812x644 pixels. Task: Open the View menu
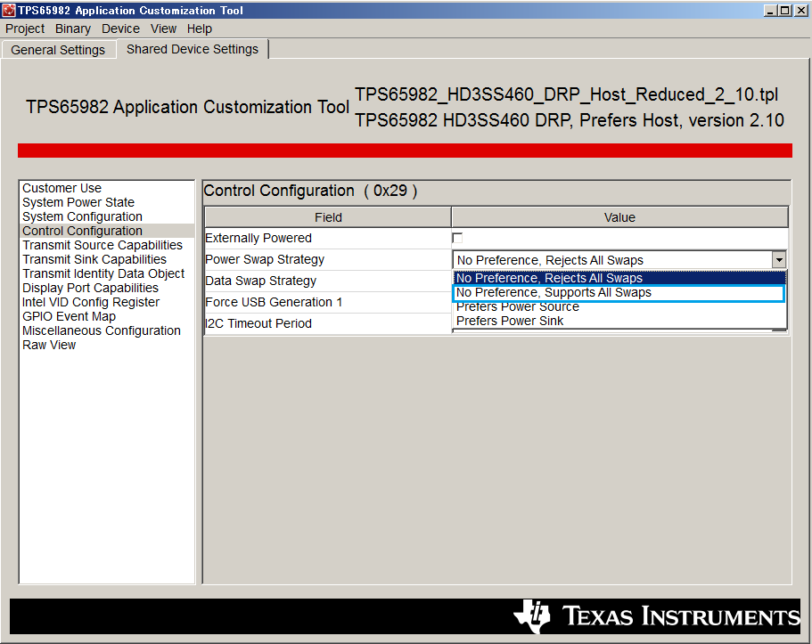(164, 29)
